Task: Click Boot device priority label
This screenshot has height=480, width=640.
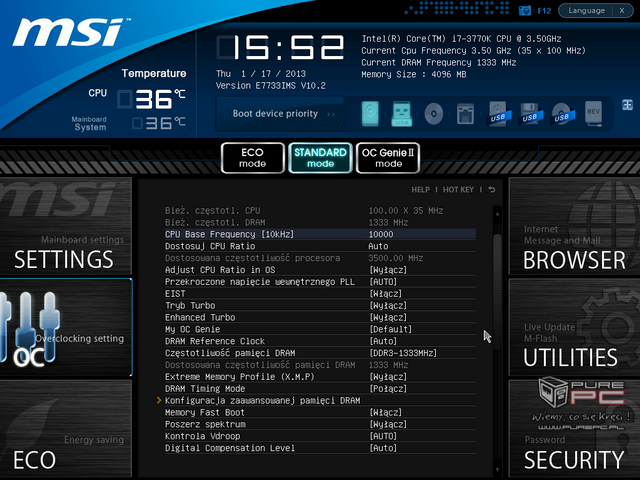Action: click(275, 113)
